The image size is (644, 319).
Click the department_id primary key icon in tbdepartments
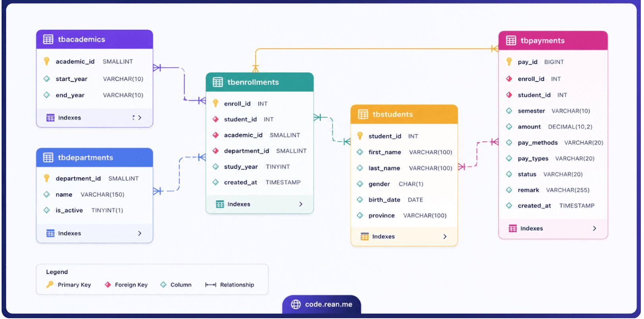46,178
